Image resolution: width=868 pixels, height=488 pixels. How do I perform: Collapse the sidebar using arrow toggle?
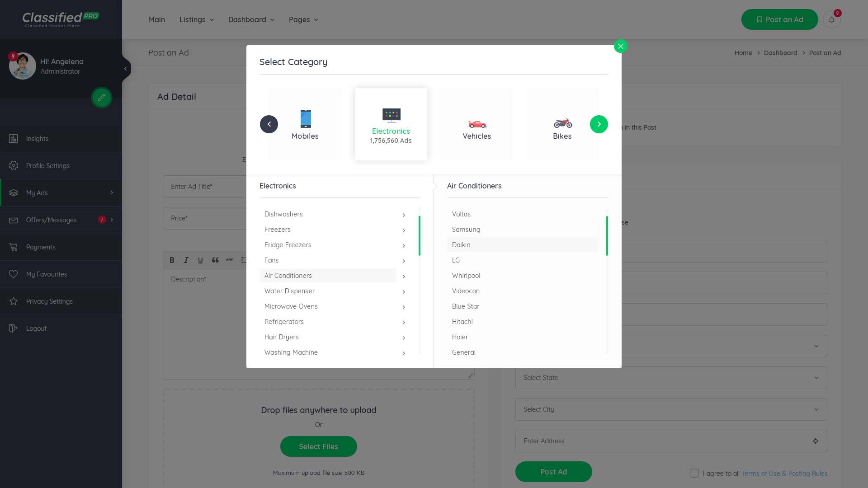click(x=125, y=69)
